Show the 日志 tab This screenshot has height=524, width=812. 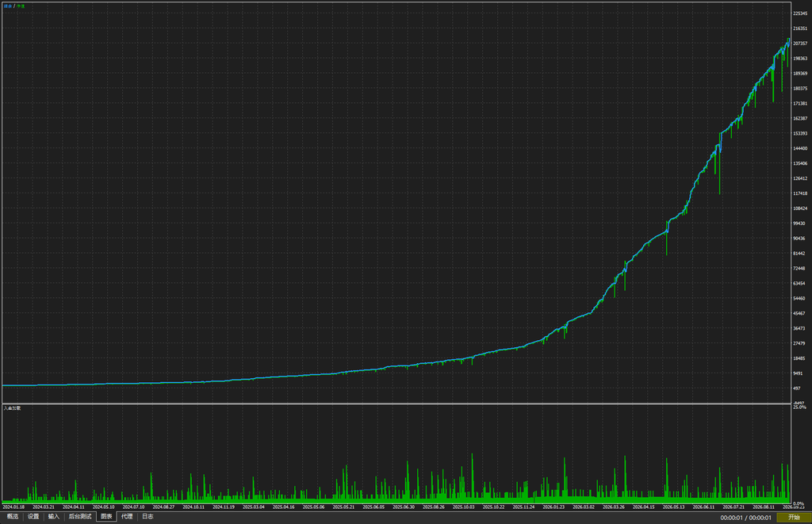(x=147, y=517)
